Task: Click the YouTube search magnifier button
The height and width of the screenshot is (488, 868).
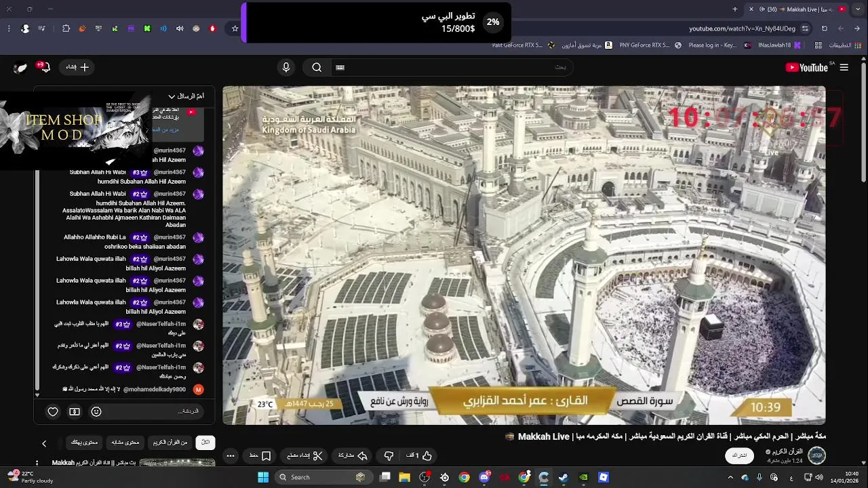Action: [317, 67]
